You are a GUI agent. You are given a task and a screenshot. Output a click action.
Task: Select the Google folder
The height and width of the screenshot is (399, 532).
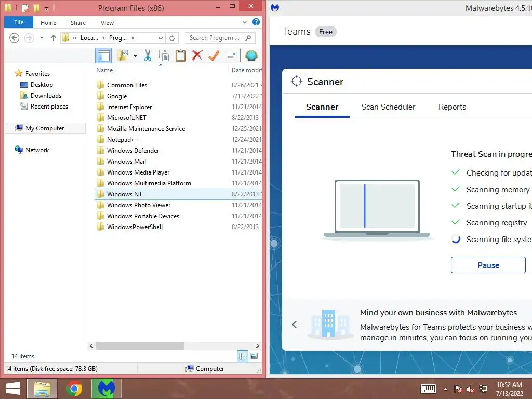[x=117, y=96]
